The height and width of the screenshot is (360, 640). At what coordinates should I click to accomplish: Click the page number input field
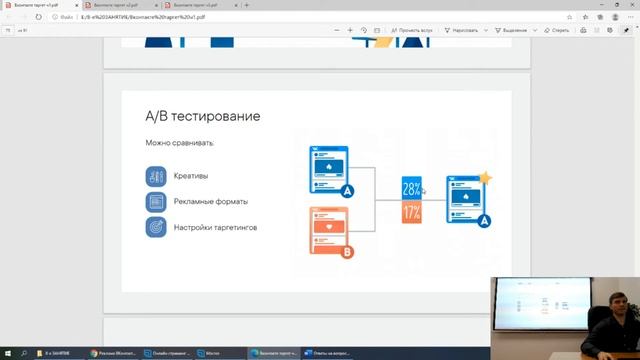point(8,30)
